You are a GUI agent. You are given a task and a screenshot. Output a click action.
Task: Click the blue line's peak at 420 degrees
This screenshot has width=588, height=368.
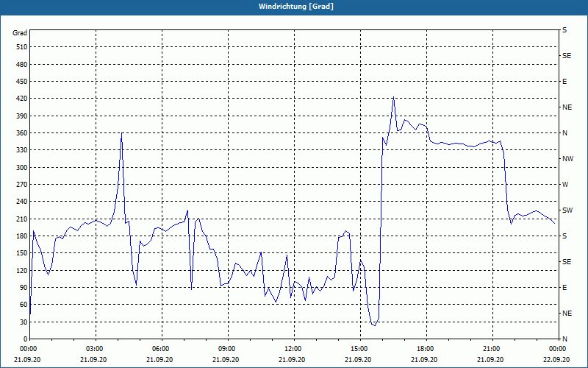coord(393,97)
